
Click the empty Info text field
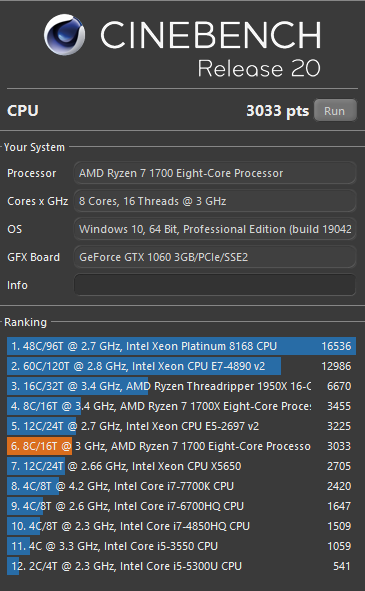(x=215, y=285)
